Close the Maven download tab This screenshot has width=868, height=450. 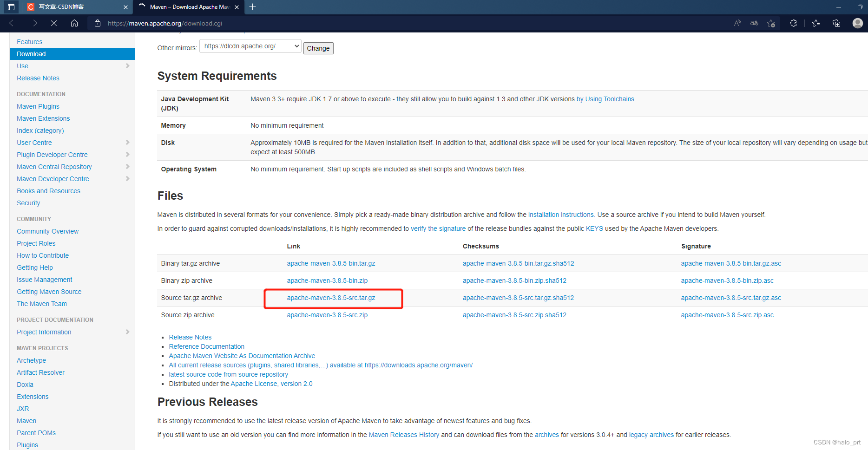pos(237,7)
